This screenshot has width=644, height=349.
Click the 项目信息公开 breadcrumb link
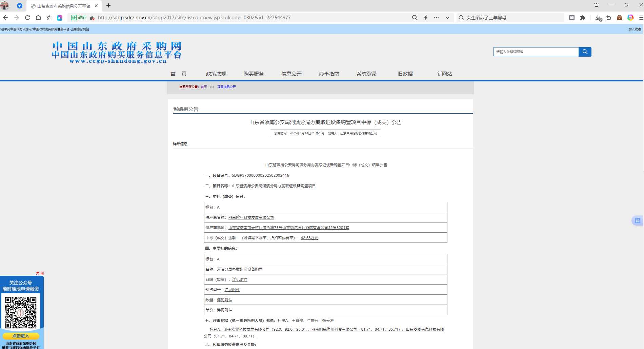tap(226, 87)
